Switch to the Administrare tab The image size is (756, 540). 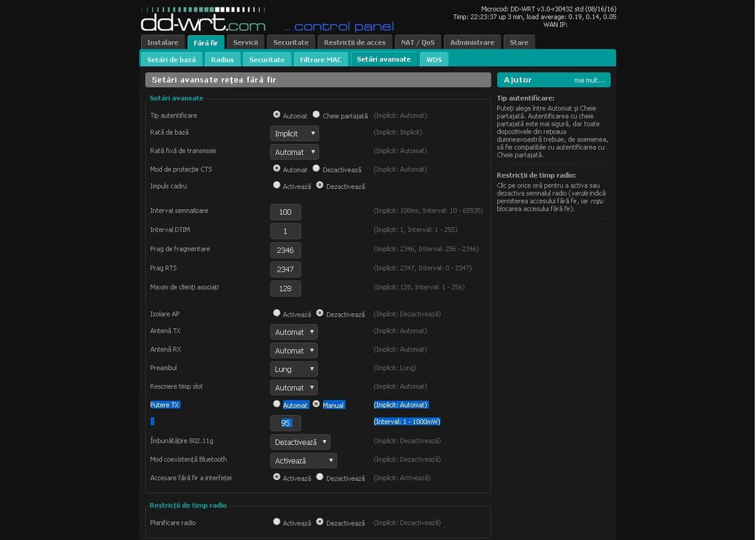pos(472,42)
